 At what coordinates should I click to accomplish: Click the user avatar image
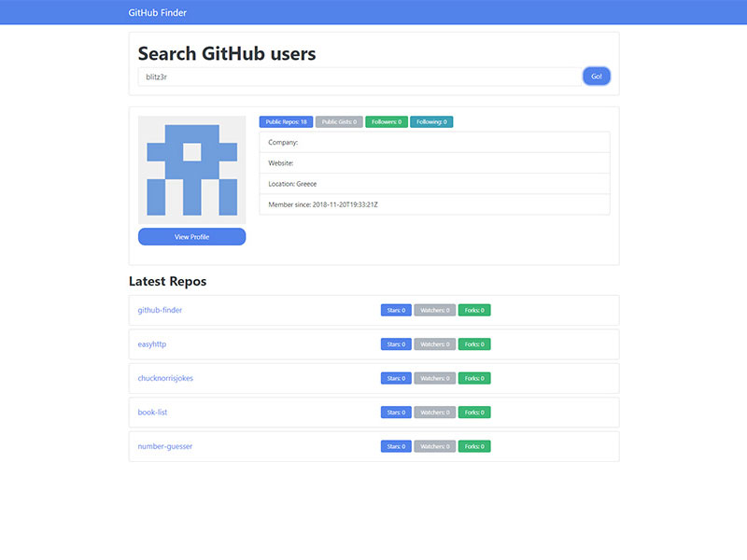coord(191,169)
